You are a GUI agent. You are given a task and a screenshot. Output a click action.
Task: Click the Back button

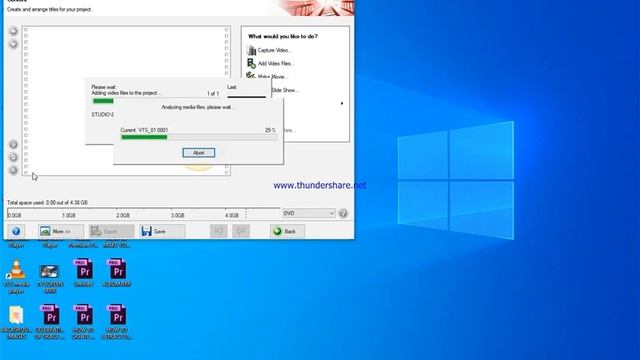point(287,231)
